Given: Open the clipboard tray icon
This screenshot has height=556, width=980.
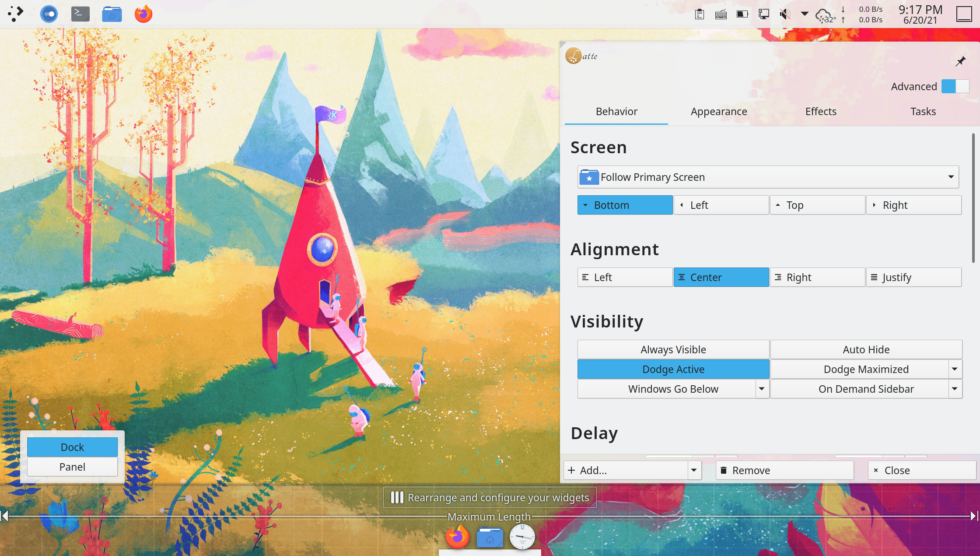Looking at the screenshot, I should coord(699,14).
